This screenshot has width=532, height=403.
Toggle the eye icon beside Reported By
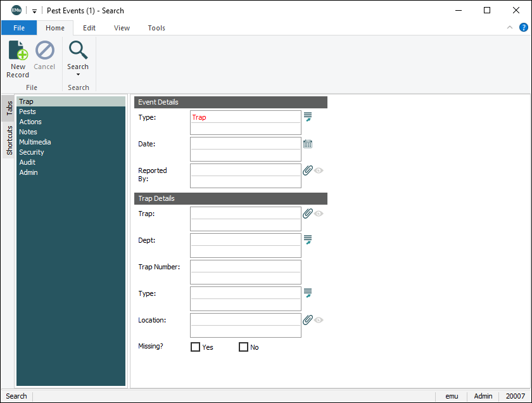pos(319,170)
